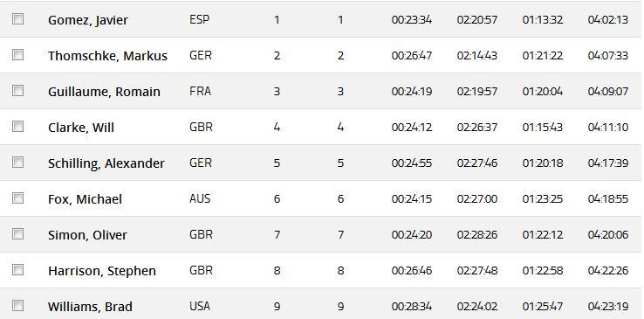Check the box for Gomez, Javier
This screenshot has width=644, height=319.
click(x=17, y=19)
